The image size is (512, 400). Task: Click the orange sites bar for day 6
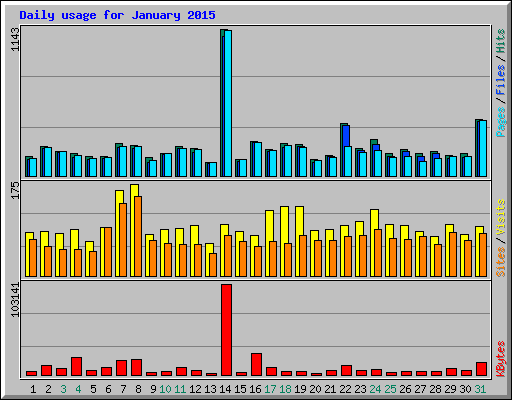point(108,252)
